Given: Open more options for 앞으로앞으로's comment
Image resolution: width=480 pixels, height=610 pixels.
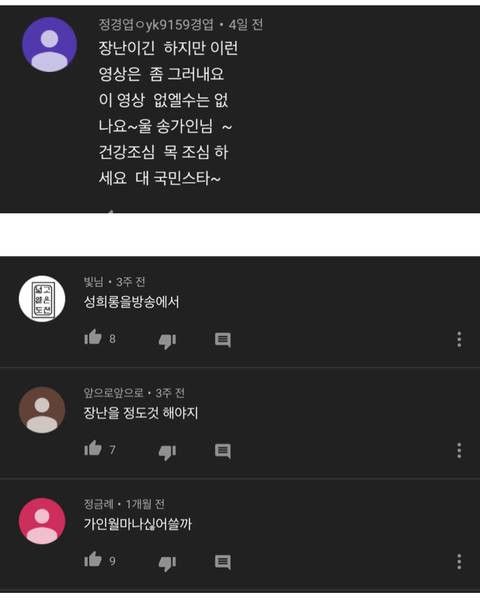Looking at the screenshot, I should click(x=459, y=450).
